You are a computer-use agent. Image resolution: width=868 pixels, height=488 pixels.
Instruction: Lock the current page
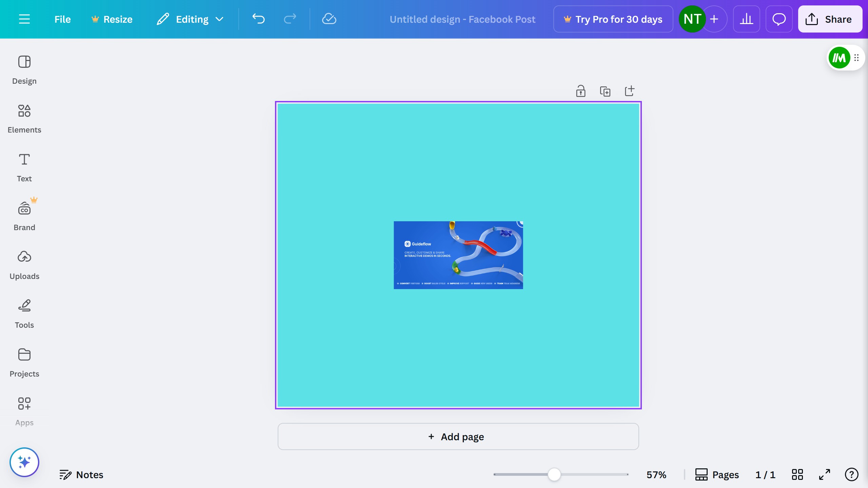tap(581, 91)
